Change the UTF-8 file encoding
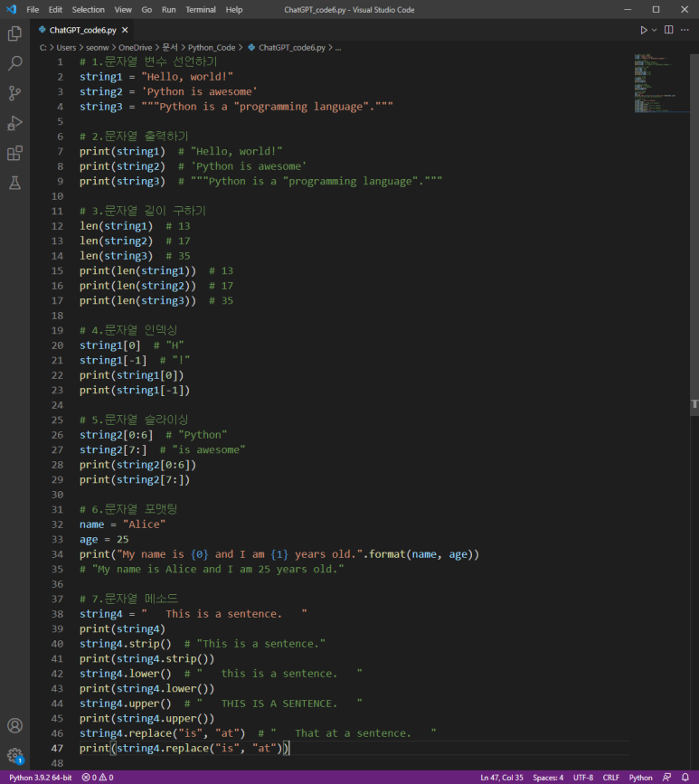The image size is (699, 784). coord(583,778)
